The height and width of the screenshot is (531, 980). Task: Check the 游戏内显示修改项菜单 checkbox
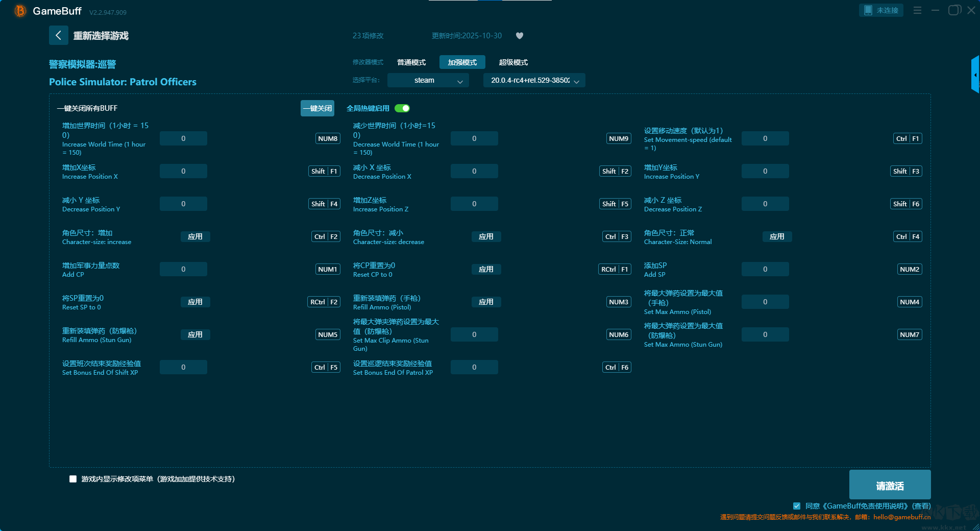click(73, 479)
